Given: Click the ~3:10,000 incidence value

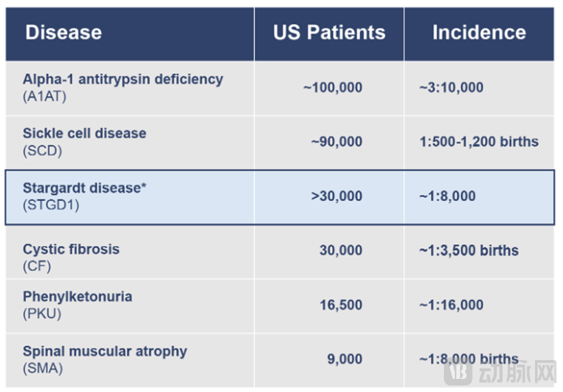Looking at the screenshot, I should click(x=451, y=87).
